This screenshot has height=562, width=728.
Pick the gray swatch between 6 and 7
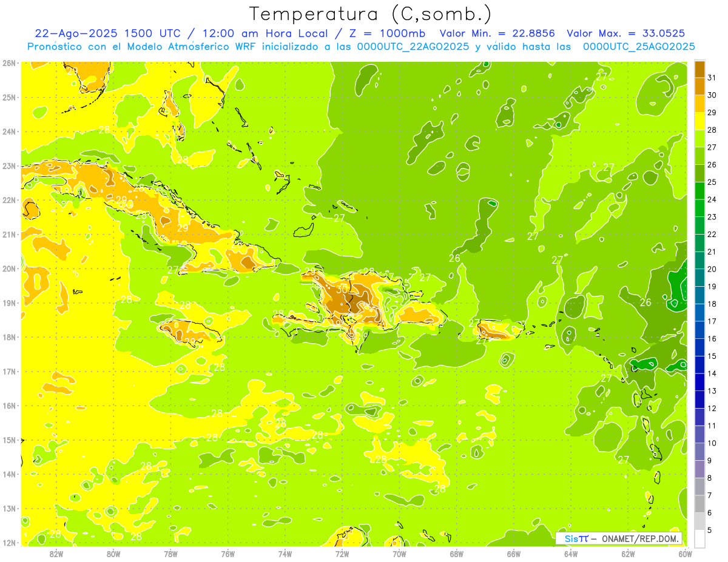point(699,504)
